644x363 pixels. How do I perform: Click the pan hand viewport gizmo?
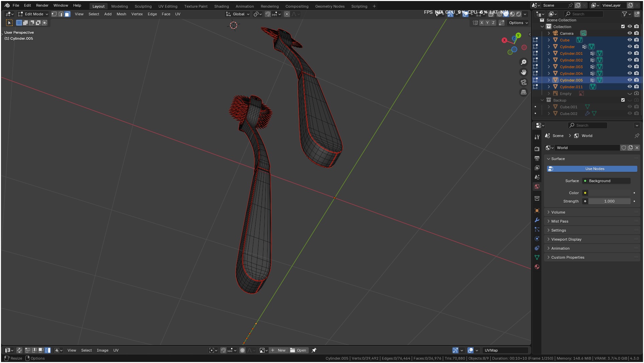tap(524, 72)
